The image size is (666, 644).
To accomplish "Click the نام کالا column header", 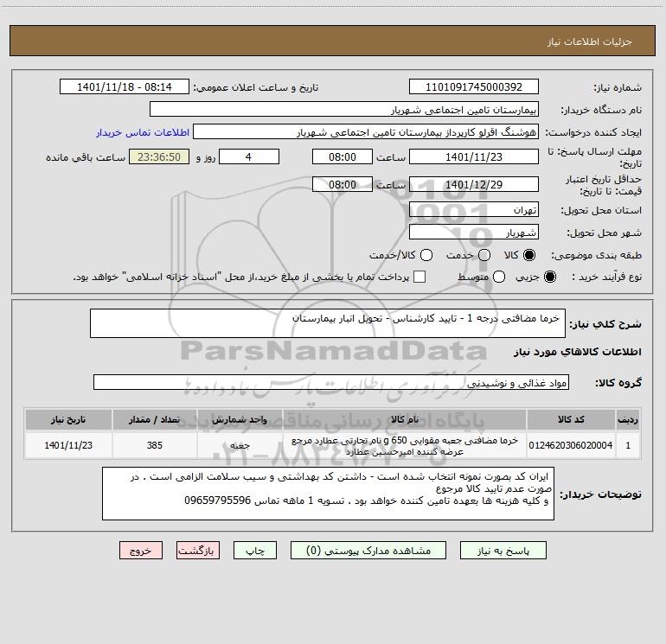I will tap(405, 419).
